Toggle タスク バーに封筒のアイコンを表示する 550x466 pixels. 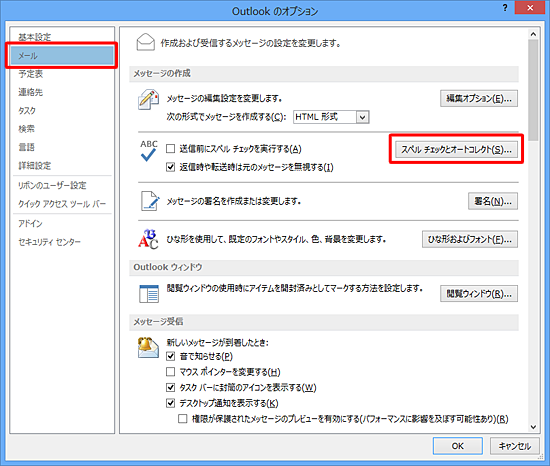(x=170, y=387)
